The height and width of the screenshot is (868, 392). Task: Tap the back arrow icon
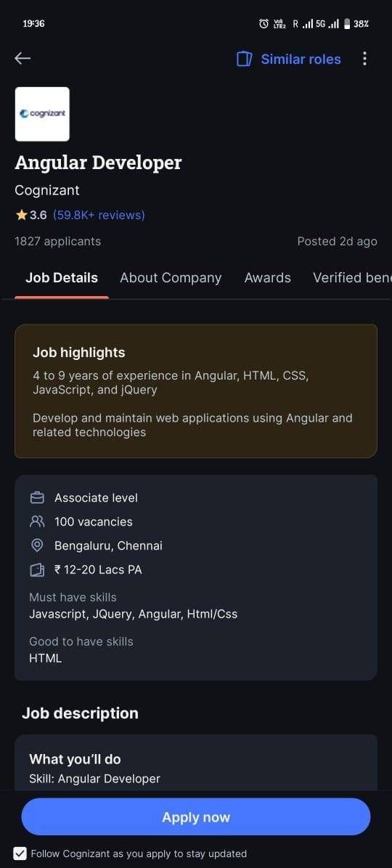23,58
